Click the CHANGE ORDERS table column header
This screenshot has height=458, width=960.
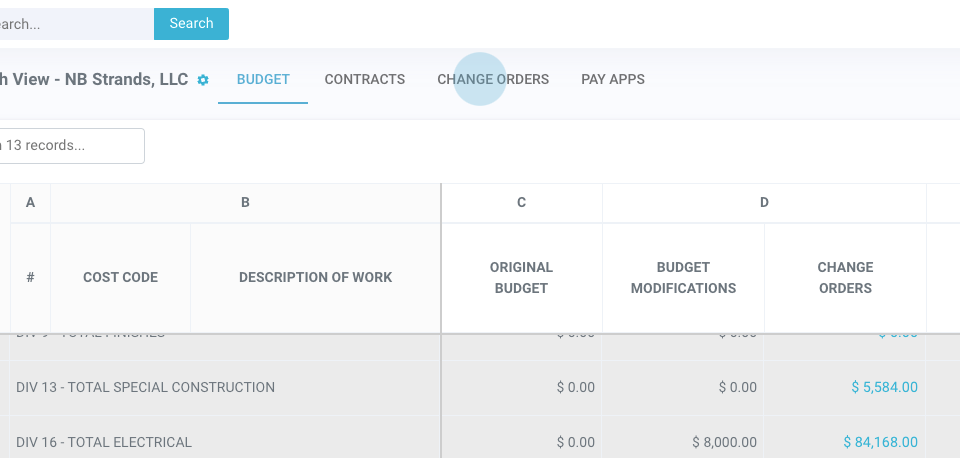(x=845, y=278)
